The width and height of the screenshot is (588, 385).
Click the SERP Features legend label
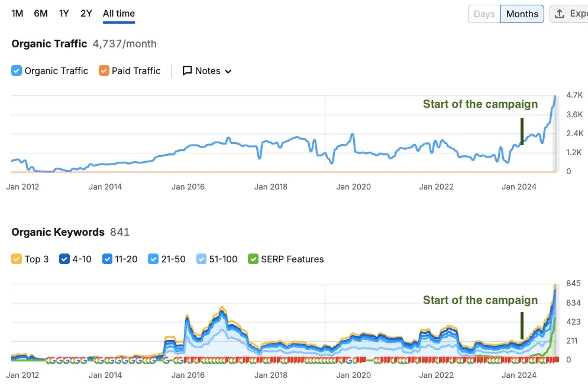[x=292, y=259]
